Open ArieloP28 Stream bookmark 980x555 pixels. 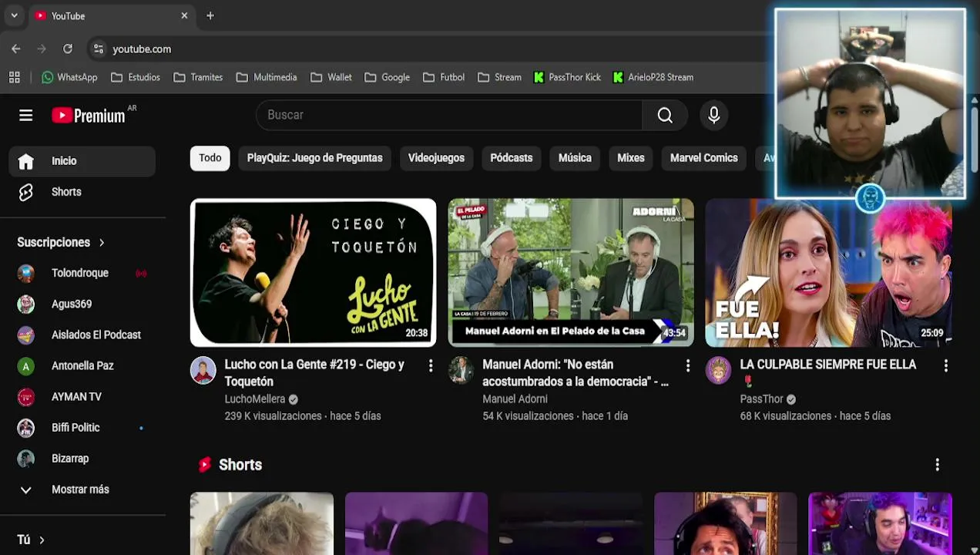coord(653,77)
